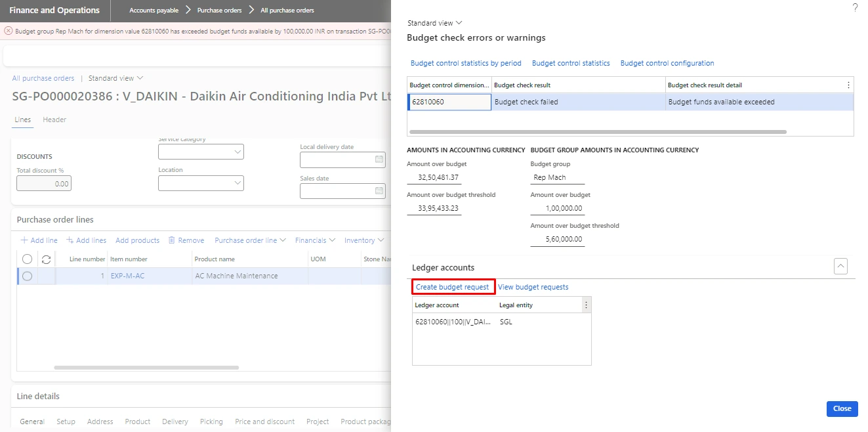
Task: Click Create budget request link
Action: 453,287
